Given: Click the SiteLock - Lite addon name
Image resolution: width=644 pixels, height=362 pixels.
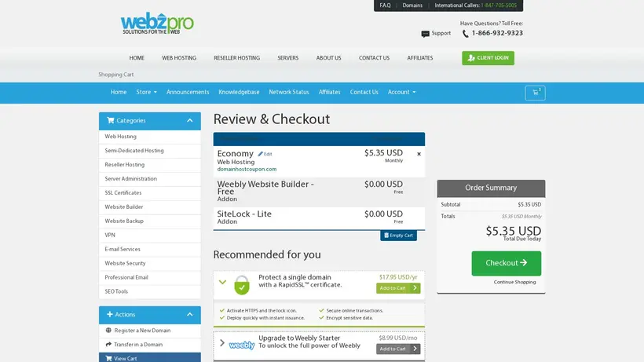Looking at the screenshot, I should (244, 214).
